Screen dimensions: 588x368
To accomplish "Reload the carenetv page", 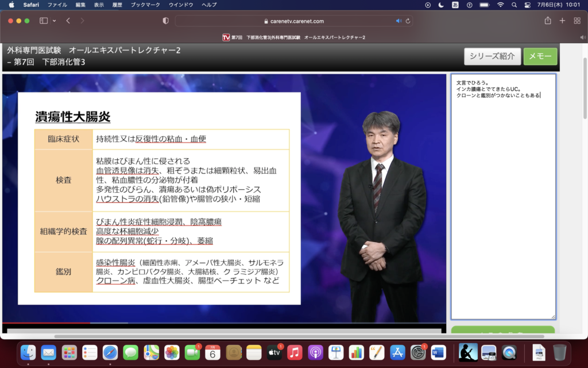I will point(408,21).
